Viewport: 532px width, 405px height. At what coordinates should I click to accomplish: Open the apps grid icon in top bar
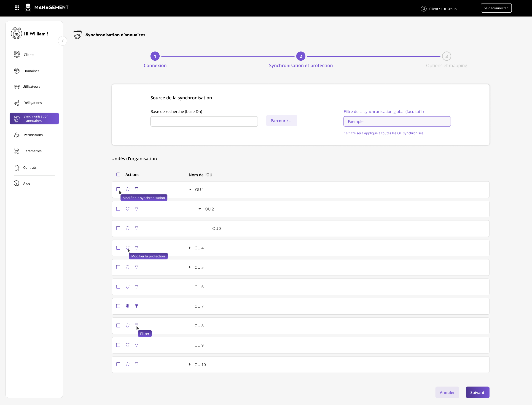(x=17, y=8)
